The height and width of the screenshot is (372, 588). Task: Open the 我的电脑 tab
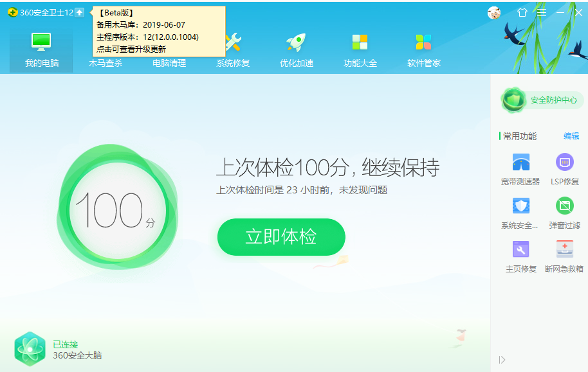[x=41, y=49]
